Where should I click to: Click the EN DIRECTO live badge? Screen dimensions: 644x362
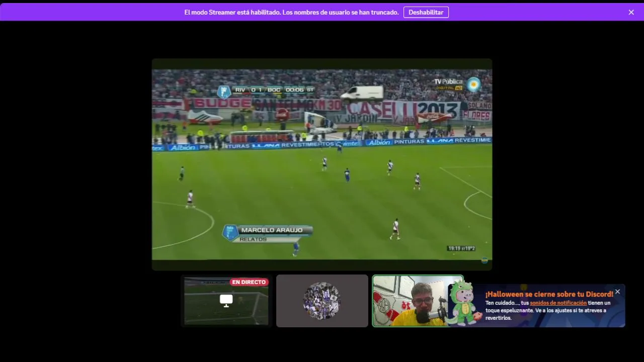point(249,282)
